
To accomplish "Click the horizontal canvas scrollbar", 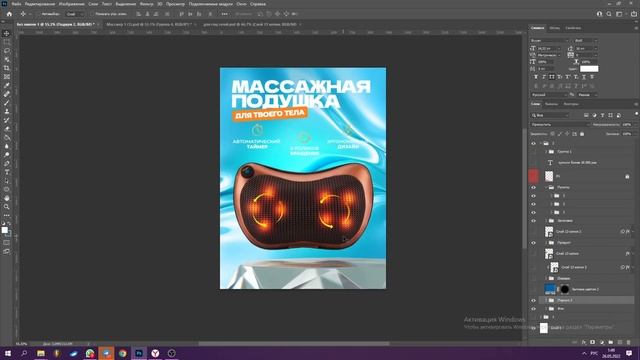I will click(x=294, y=344).
